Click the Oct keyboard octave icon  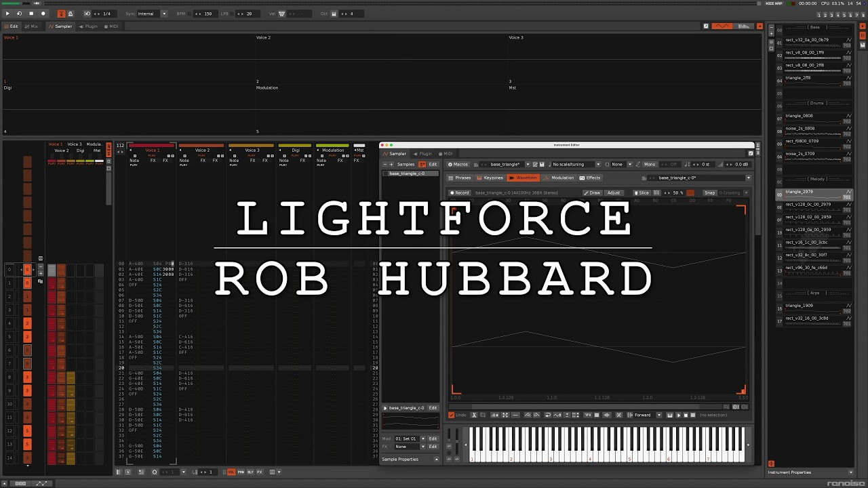click(x=334, y=14)
